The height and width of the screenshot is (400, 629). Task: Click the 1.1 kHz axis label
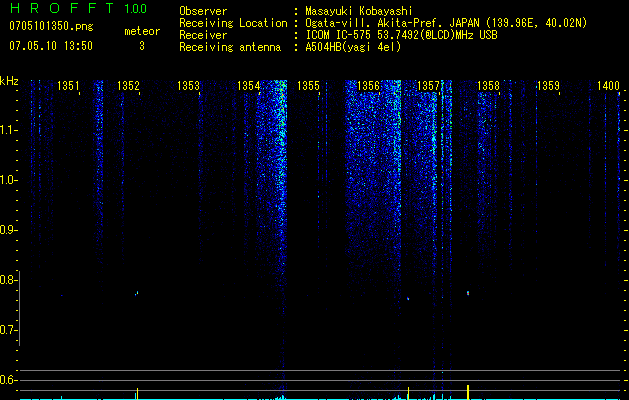(x=7, y=130)
